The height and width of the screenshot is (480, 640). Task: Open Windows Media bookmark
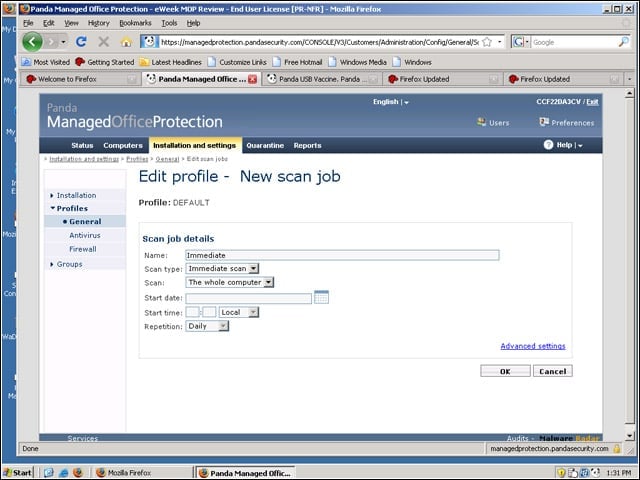pyautogui.click(x=358, y=62)
